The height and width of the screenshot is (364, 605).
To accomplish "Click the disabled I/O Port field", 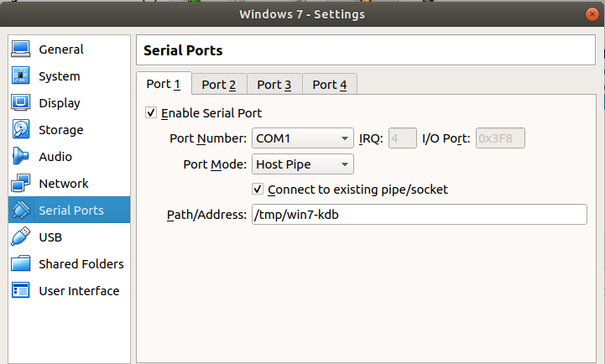I will pyautogui.click(x=500, y=138).
